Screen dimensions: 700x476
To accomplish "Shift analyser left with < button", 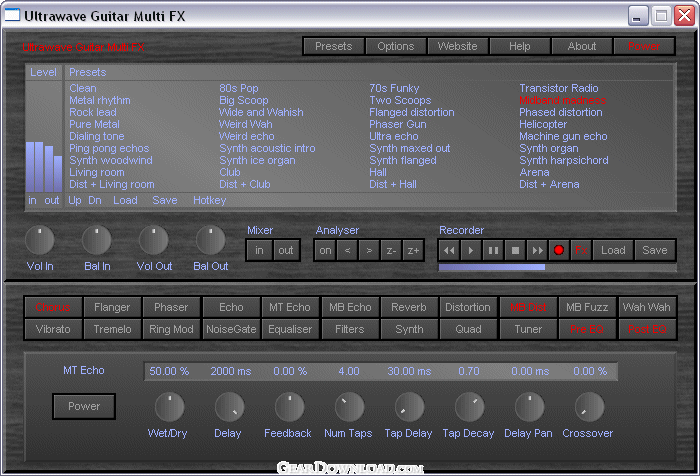I will [x=347, y=251].
